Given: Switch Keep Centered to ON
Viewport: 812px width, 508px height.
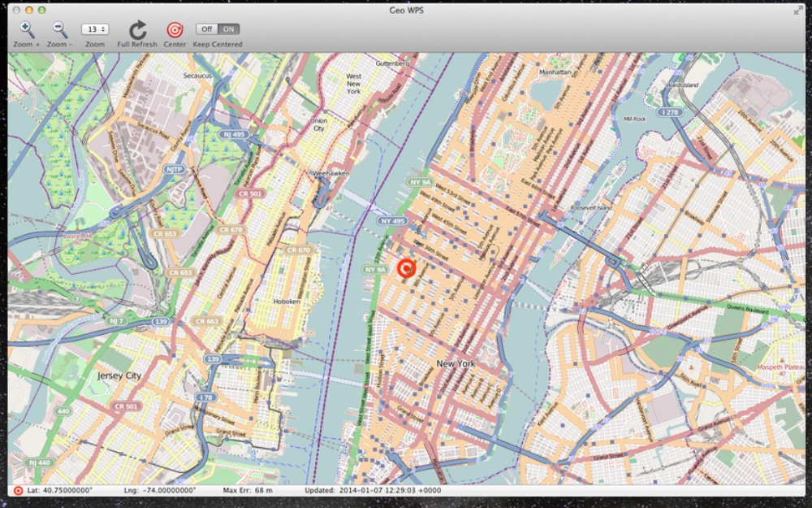Looking at the screenshot, I should tap(229, 29).
